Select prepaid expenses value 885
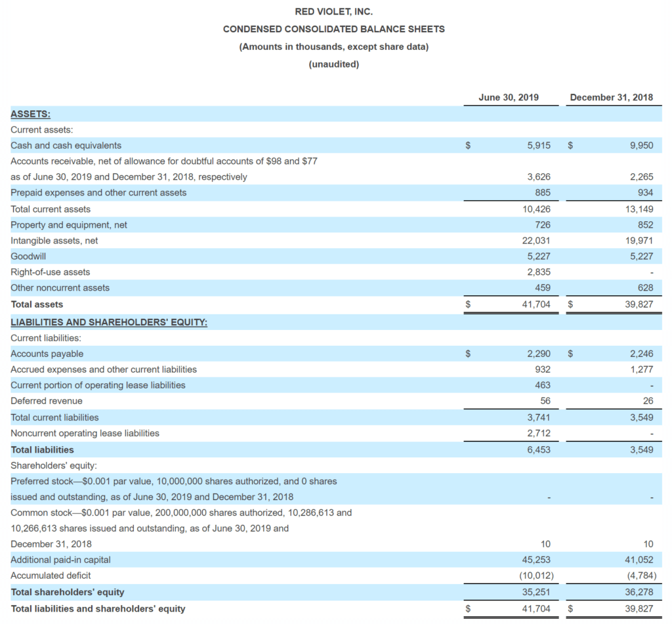The height and width of the screenshot is (624, 672). (543, 193)
